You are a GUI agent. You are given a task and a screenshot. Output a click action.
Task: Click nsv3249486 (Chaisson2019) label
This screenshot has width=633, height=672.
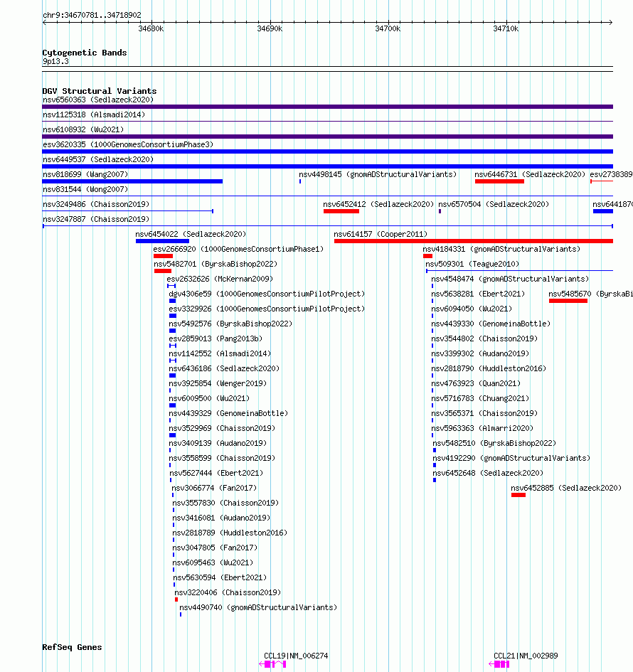96,204
